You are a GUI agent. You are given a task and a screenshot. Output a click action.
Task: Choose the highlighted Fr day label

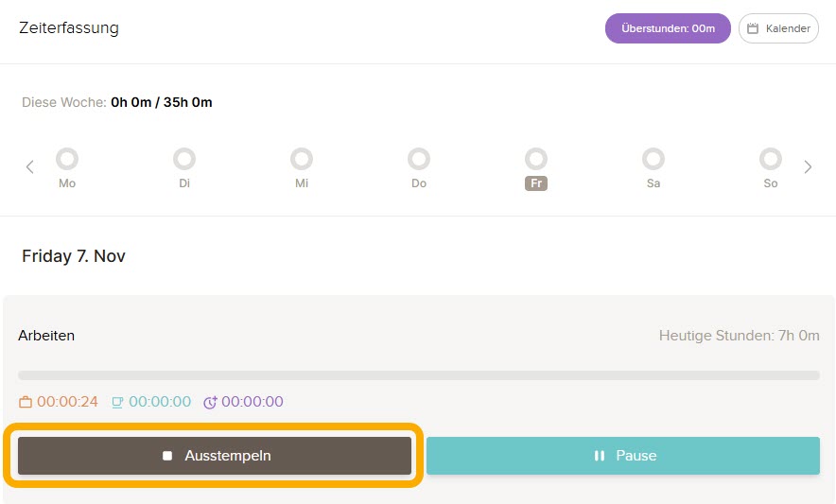point(536,183)
